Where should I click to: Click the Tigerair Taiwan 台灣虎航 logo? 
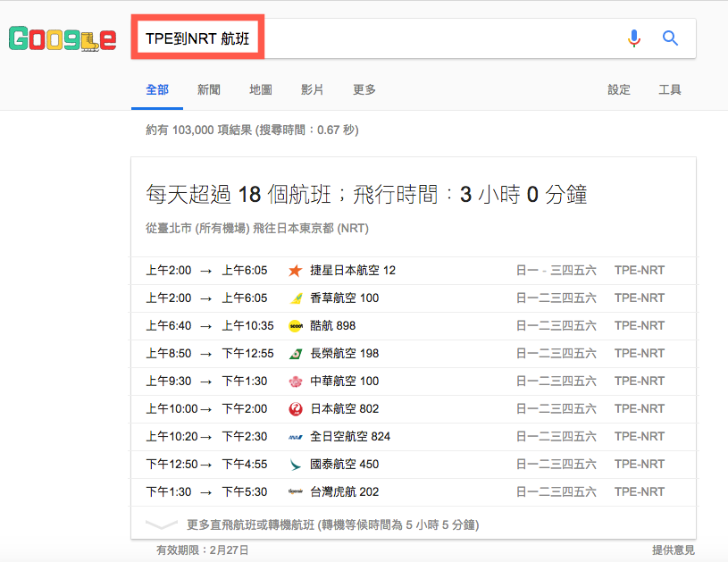(x=296, y=491)
